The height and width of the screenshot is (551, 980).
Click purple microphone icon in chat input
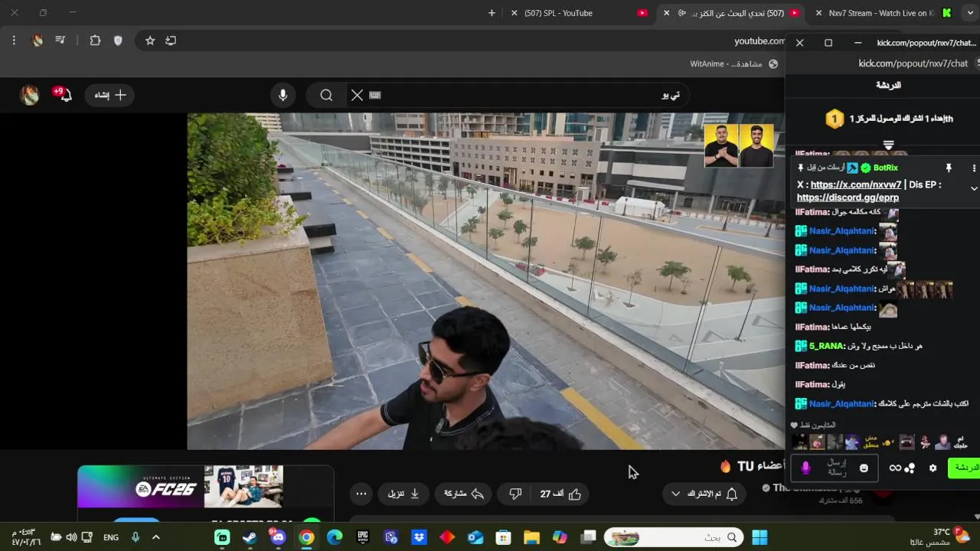click(x=805, y=468)
